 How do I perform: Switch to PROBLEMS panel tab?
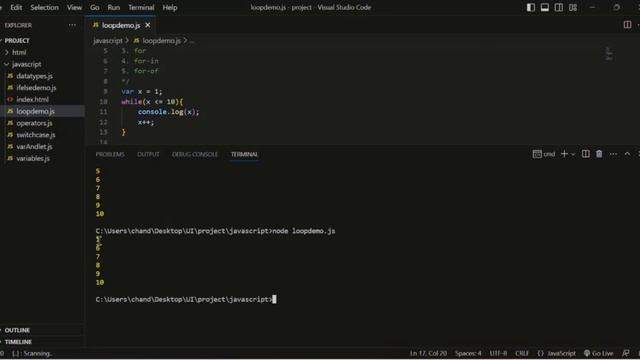click(110, 154)
